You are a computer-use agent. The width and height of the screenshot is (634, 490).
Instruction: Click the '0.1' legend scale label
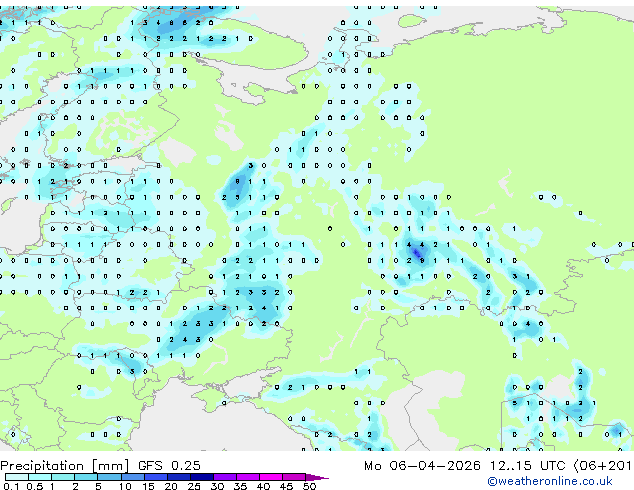point(11,486)
